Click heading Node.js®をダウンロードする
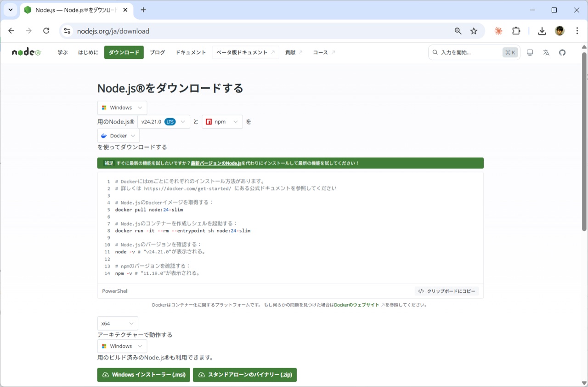Screen dimensions: 588x387 pos(170,88)
